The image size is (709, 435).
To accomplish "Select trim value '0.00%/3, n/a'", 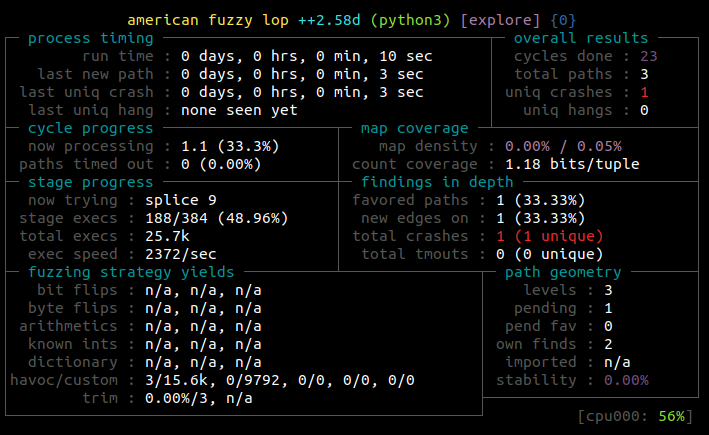I will (x=199, y=398).
